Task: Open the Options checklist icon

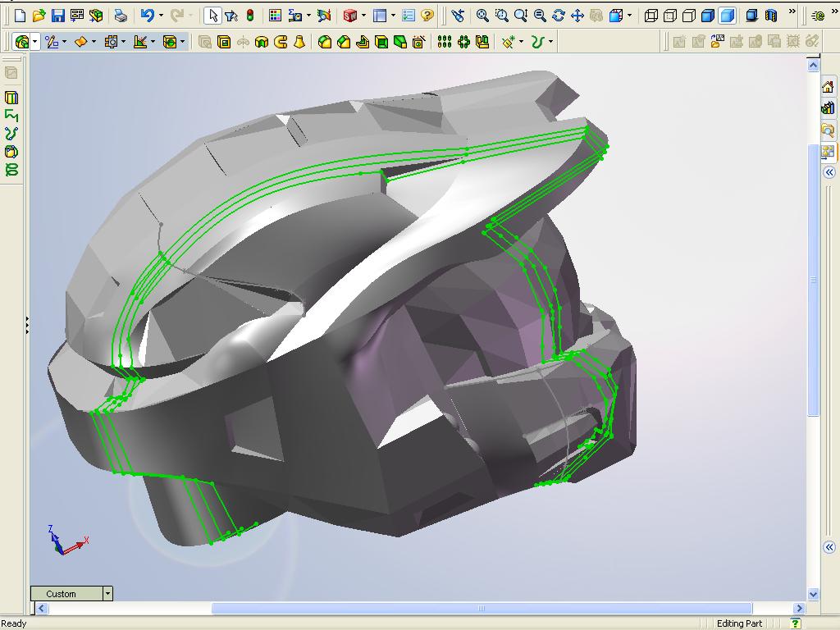Action: point(409,16)
